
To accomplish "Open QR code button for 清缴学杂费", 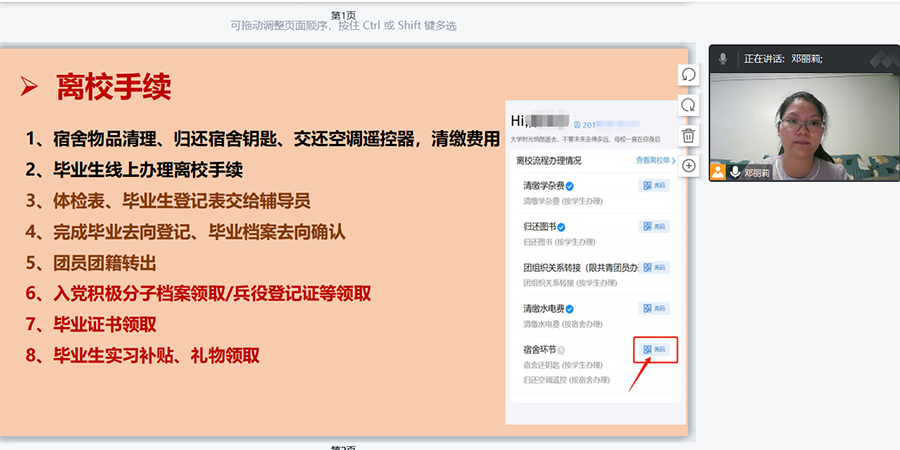I will pyautogui.click(x=655, y=185).
